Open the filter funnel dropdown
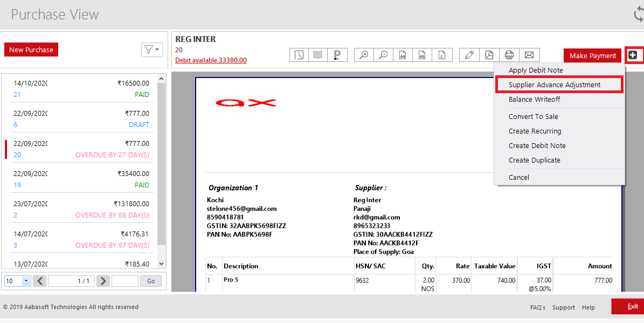The image size is (644, 323). pos(151,50)
